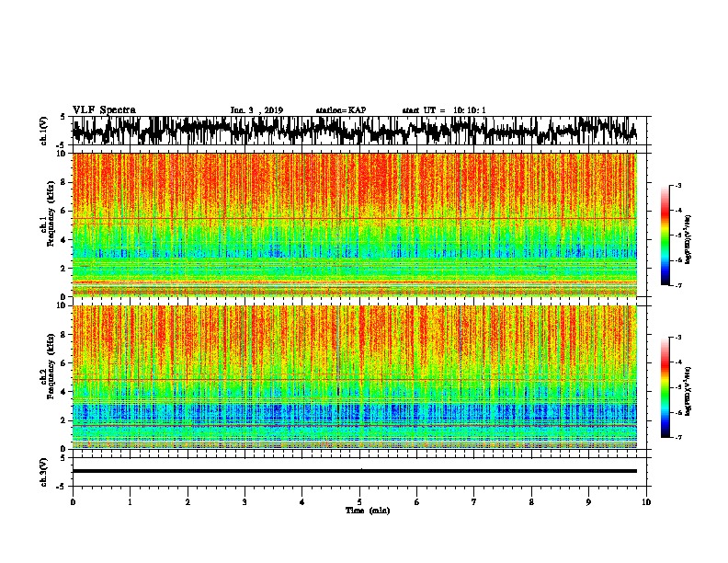Select the date text "Jan. 3, 2019"
Viewport: 728px width, 563px height.
click(x=256, y=110)
